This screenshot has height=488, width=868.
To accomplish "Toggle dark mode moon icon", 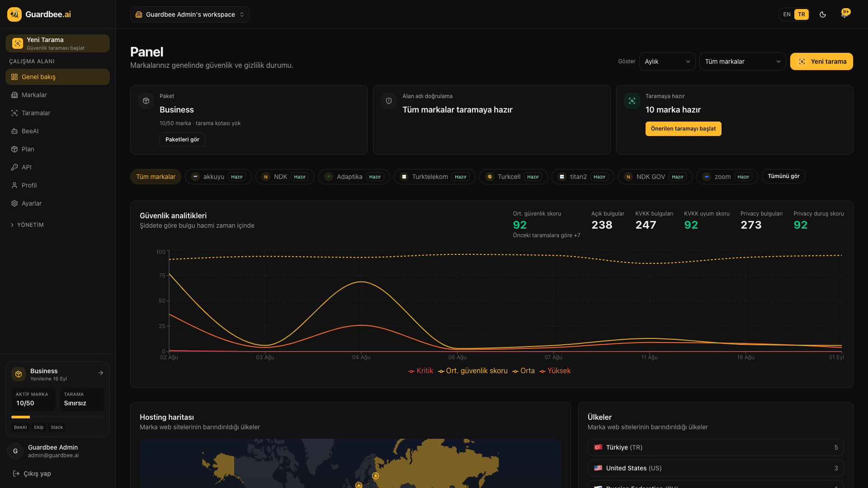I will (x=823, y=14).
